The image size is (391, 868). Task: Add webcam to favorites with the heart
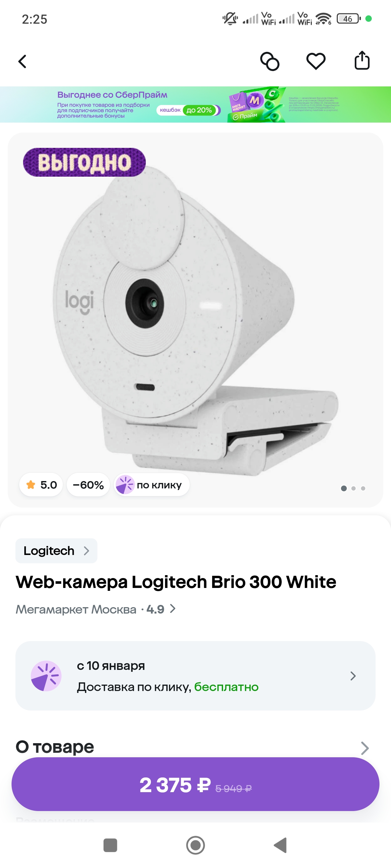[316, 61]
